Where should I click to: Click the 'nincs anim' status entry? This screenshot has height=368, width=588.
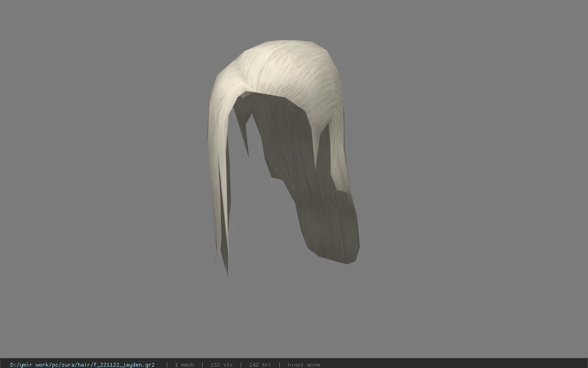coord(304,365)
